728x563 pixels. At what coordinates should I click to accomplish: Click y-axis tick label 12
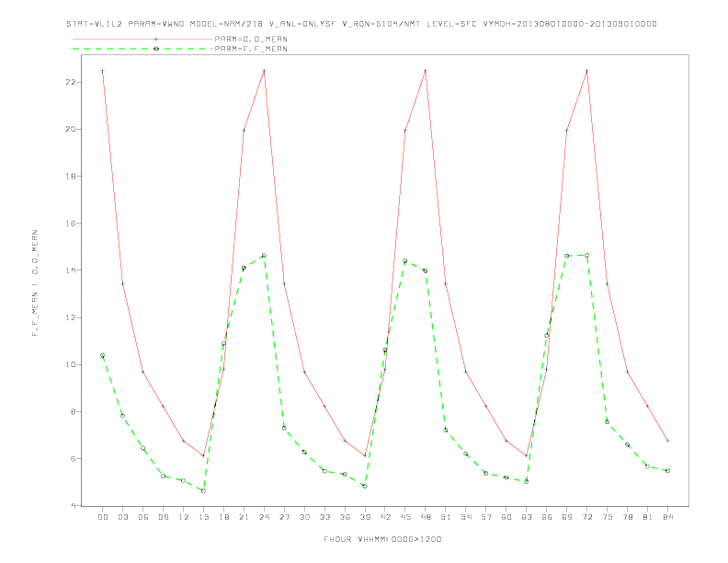click(71, 317)
